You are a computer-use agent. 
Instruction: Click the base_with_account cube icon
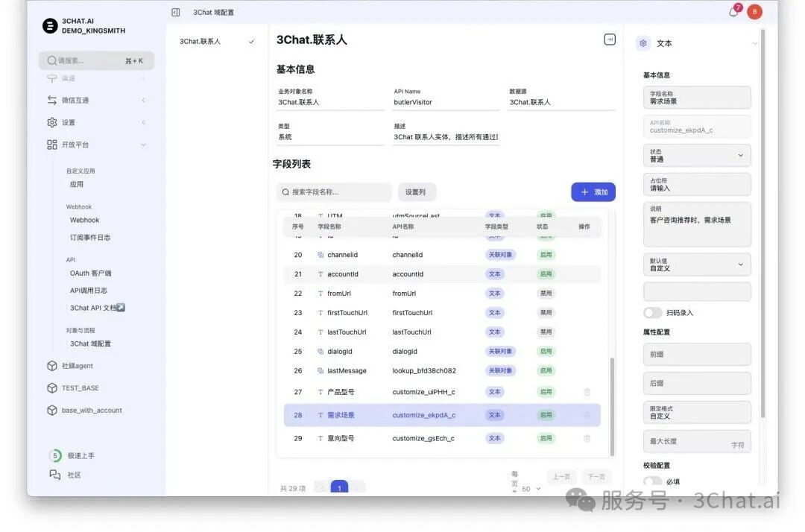click(x=52, y=411)
